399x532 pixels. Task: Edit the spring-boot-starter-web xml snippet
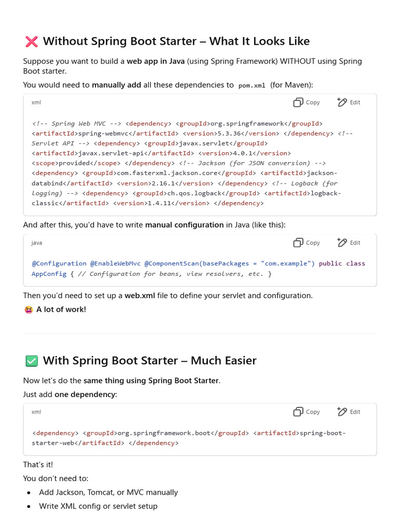(348, 411)
